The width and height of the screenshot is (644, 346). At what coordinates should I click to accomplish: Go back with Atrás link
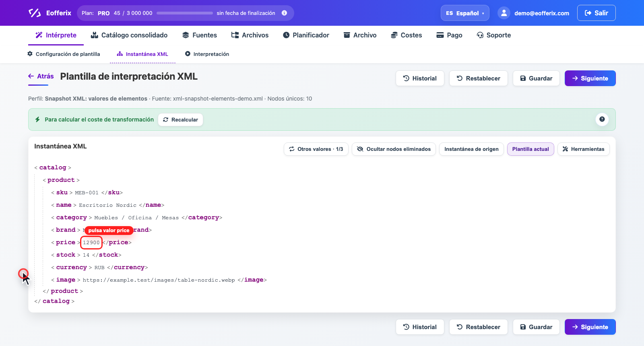(41, 76)
